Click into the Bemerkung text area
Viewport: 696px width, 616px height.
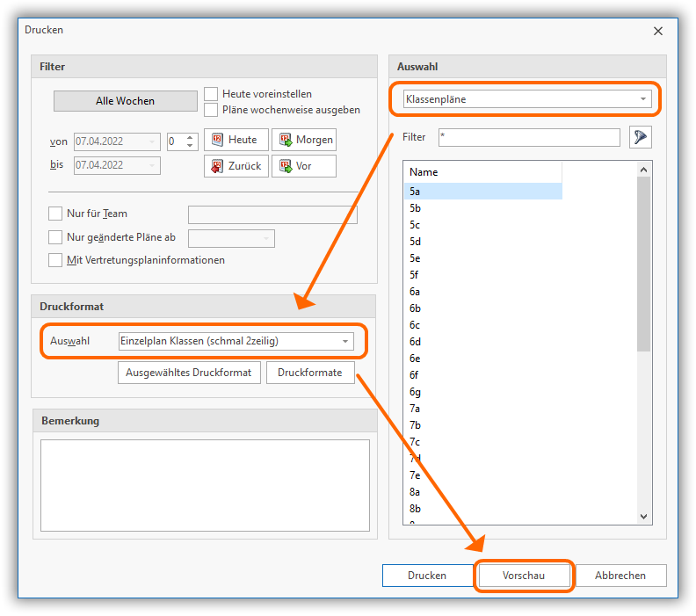point(205,485)
